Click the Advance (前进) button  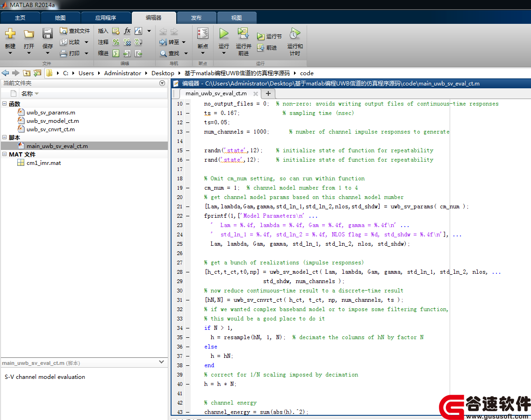267,48
